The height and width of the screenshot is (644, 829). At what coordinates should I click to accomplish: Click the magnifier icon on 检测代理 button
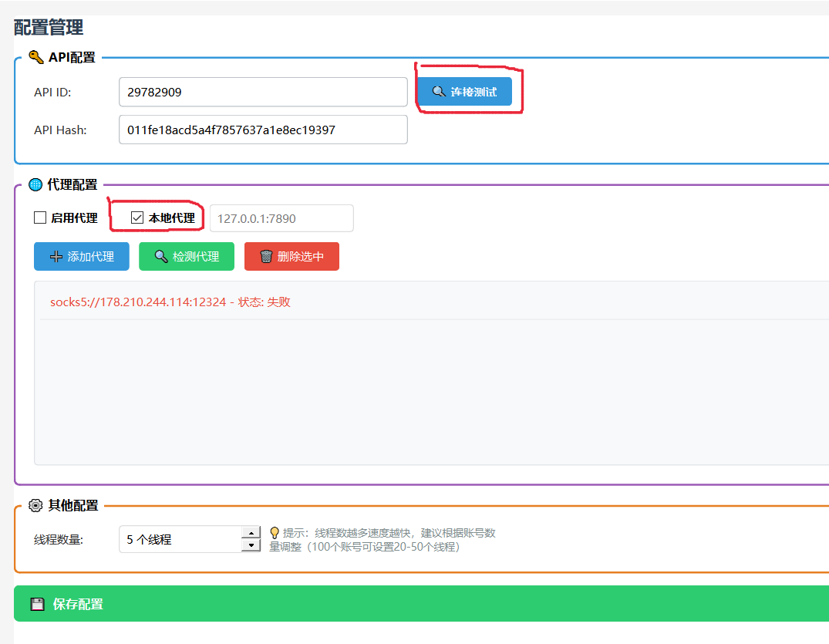click(x=160, y=256)
